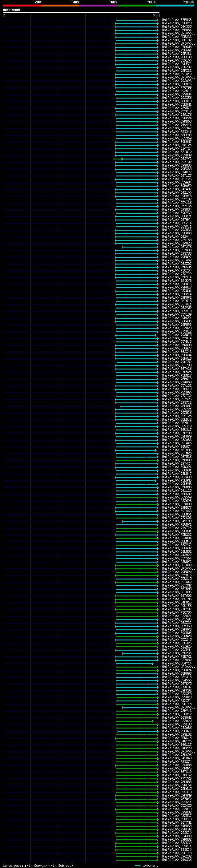Viewport: 197px width, 868px height.
Task: Click the short green alignment bar of C6SYV2
Action: pyautogui.click(x=118, y=159)
